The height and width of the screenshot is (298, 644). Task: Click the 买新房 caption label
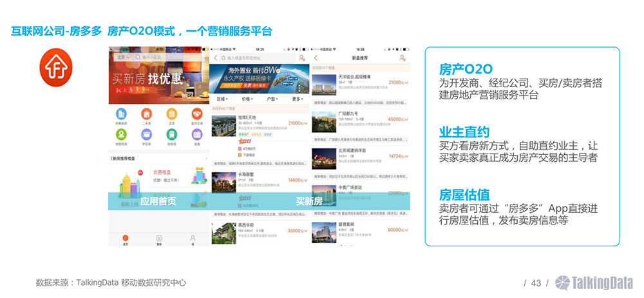[309, 201]
